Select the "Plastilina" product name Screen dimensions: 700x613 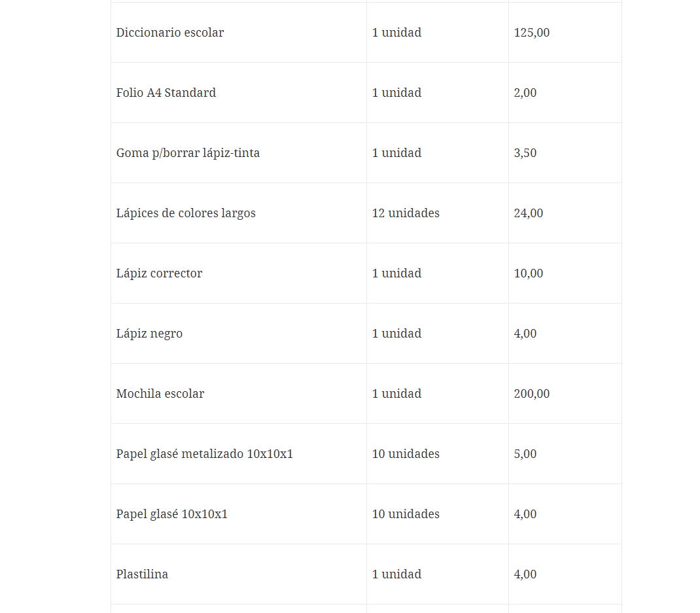coord(142,574)
